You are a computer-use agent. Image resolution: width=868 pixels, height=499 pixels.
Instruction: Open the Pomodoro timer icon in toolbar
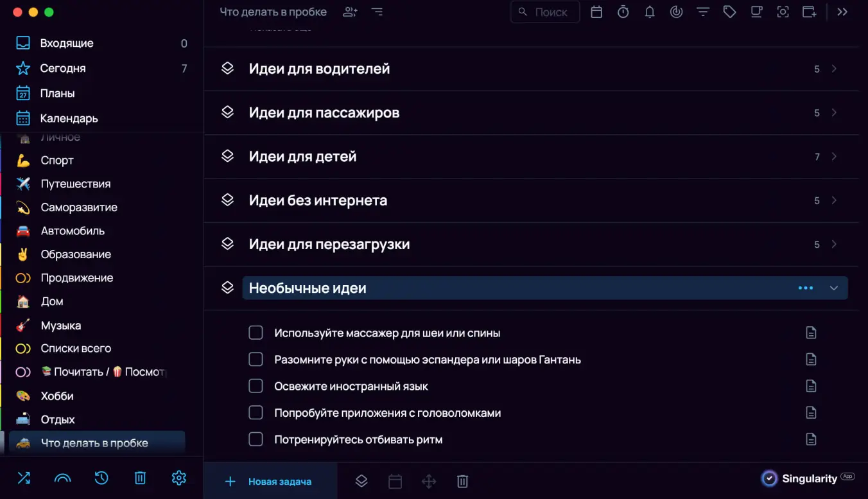pos(623,12)
